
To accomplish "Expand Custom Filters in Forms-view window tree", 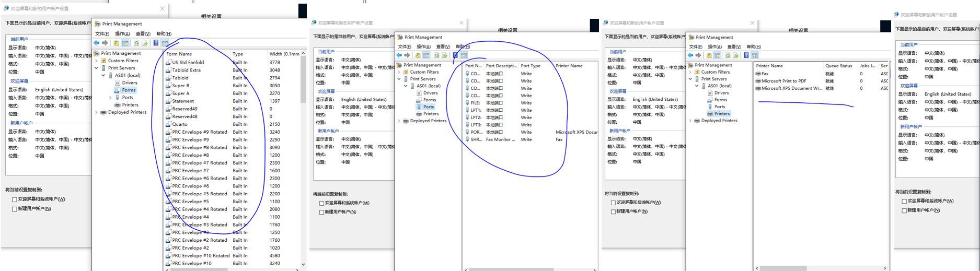I will pos(97,61).
